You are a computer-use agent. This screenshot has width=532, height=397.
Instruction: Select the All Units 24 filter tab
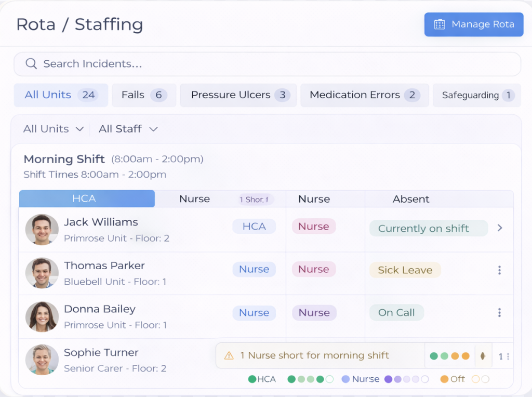point(61,95)
